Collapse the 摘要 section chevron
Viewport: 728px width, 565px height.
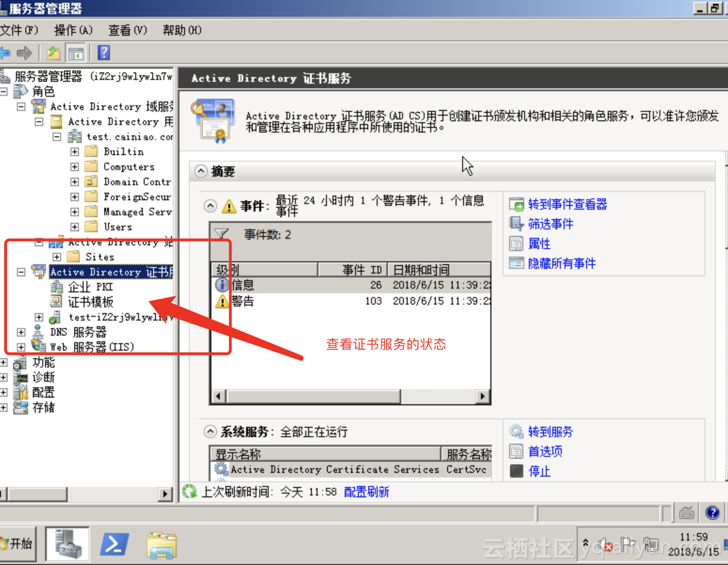[201, 171]
